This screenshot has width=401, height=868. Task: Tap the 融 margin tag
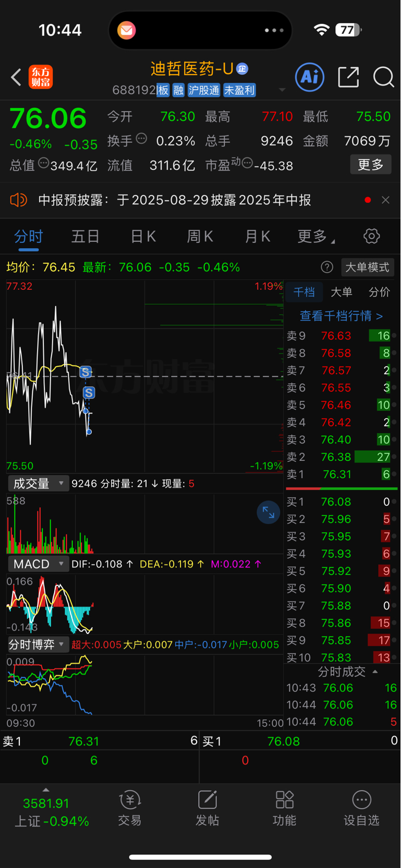pyautogui.click(x=178, y=90)
